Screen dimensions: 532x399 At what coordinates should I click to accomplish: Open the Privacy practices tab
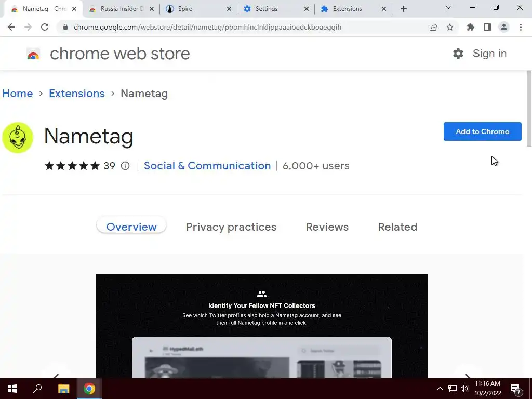click(x=231, y=227)
